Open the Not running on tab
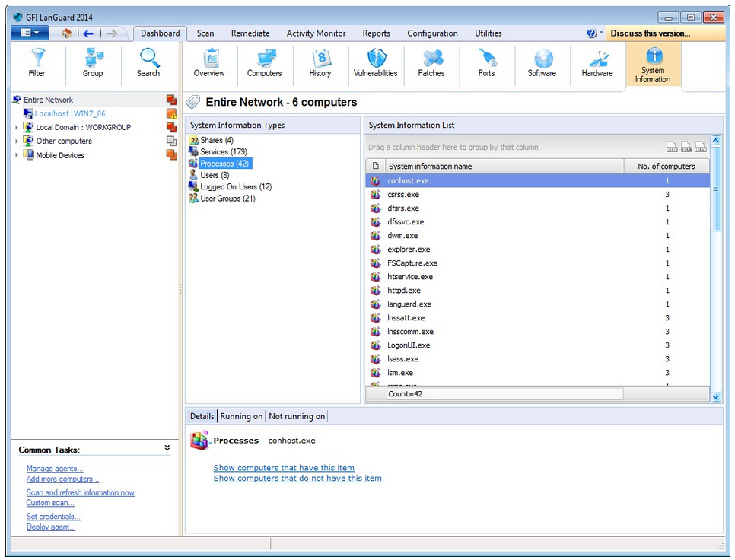This screenshot has width=735, height=560. [x=297, y=416]
